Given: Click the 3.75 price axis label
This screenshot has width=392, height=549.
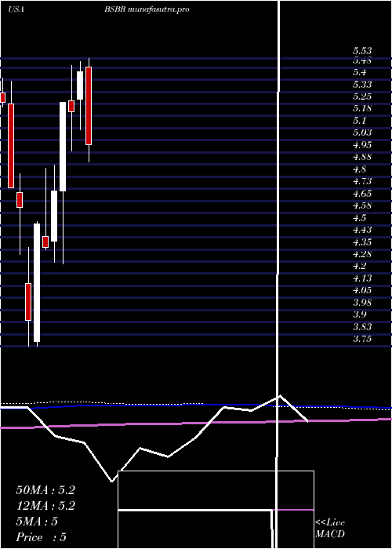Looking at the screenshot, I should pyautogui.click(x=362, y=339).
